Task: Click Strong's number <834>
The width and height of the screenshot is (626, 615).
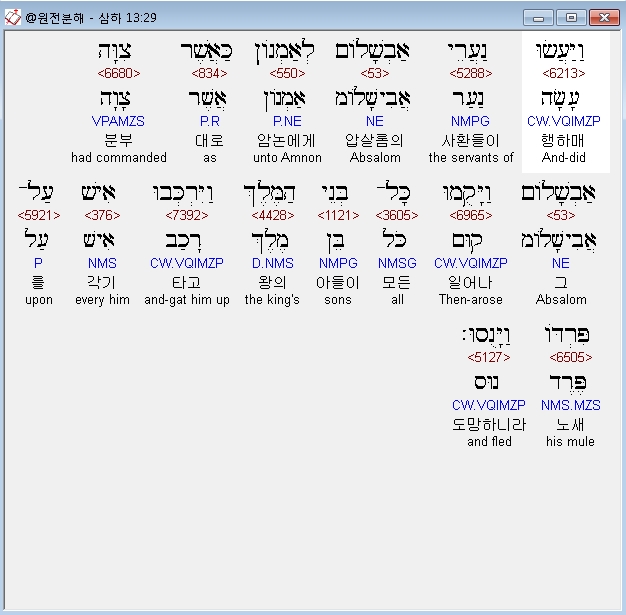Action: (209, 73)
